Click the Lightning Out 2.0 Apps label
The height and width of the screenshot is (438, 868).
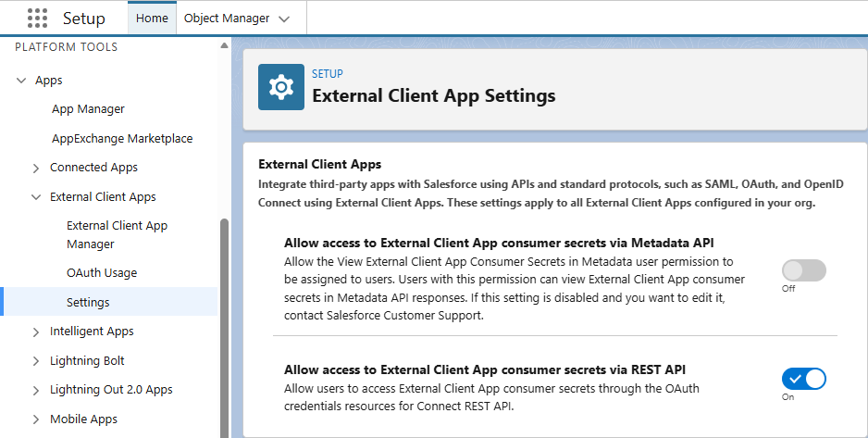pyautogui.click(x=111, y=390)
